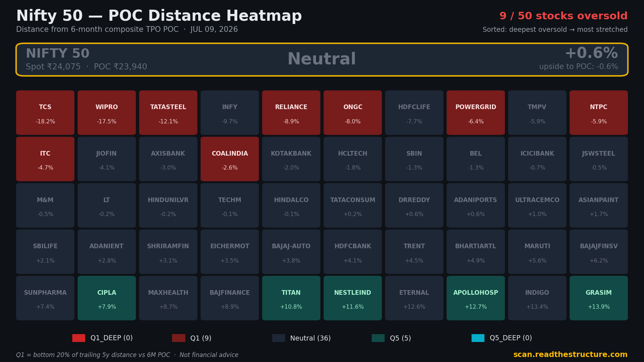Click the ITC -4.7% tile

coord(45,159)
